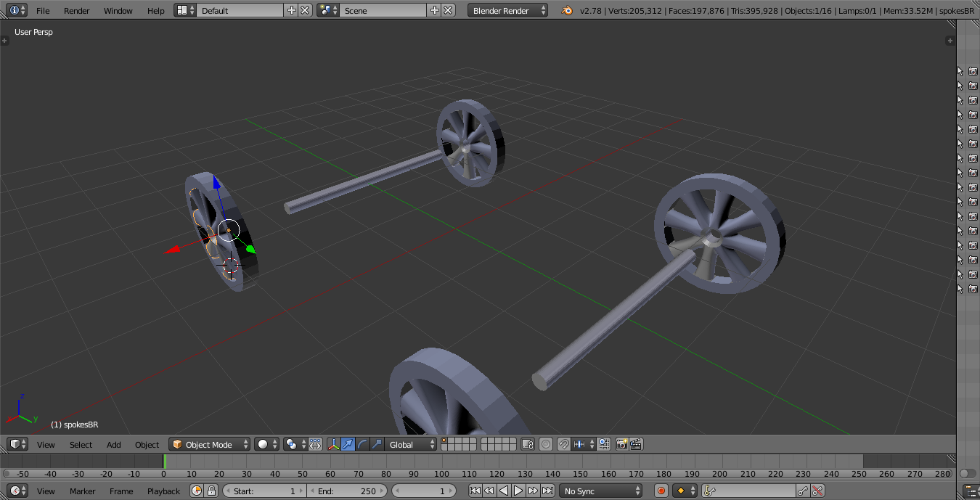Open the Object Mode dropdown
This screenshot has height=500, width=980.
209,444
